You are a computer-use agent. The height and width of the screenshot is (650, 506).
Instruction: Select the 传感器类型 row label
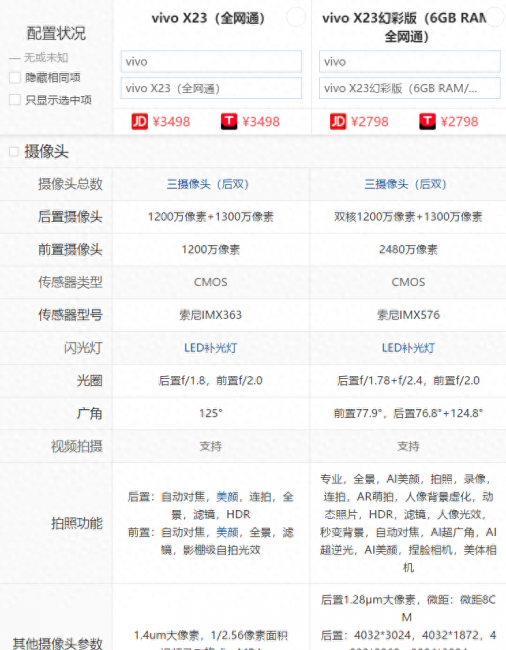click(x=70, y=282)
